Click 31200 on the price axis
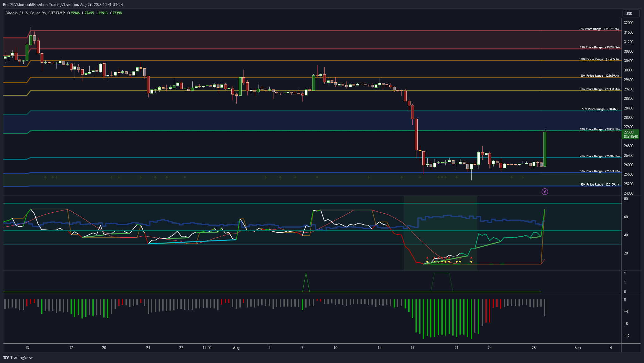The height and width of the screenshot is (363, 644). tap(629, 42)
